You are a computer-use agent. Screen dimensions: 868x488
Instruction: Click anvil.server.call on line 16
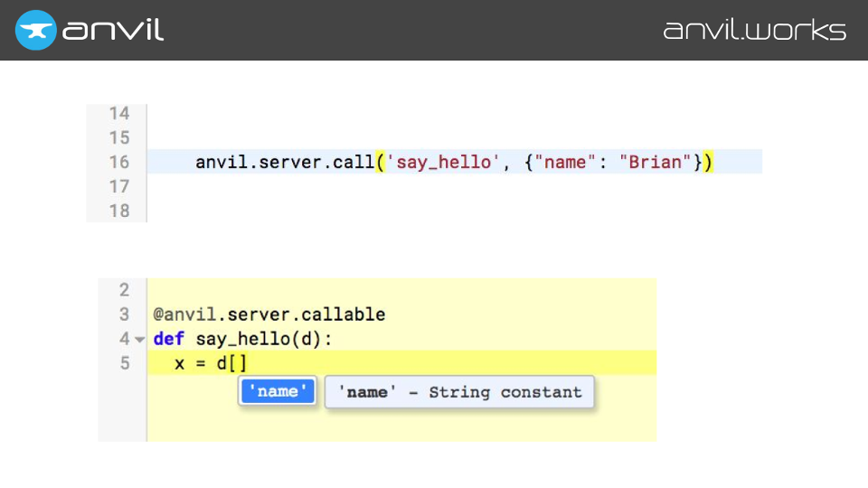tap(284, 163)
